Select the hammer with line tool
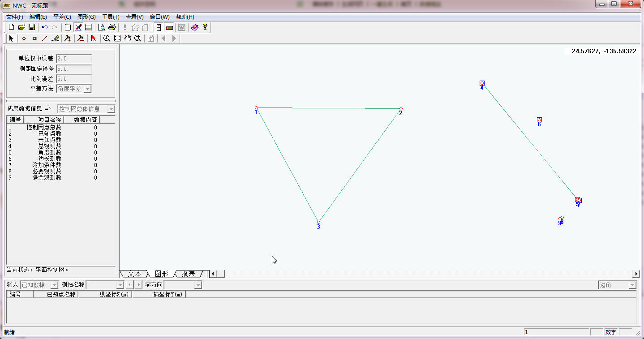This screenshot has height=339, width=644. pyautogui.click(x=81, y=39)
